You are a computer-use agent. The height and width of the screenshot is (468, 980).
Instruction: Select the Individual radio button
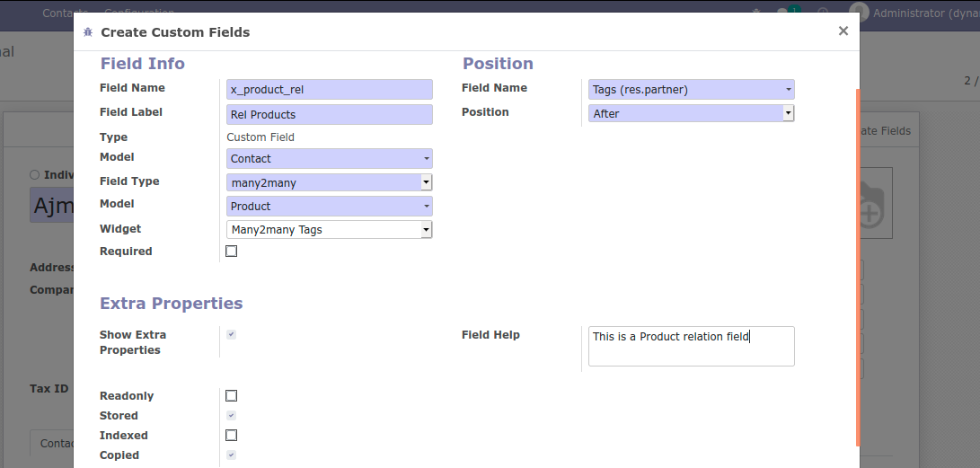click(x=35, y=175)
